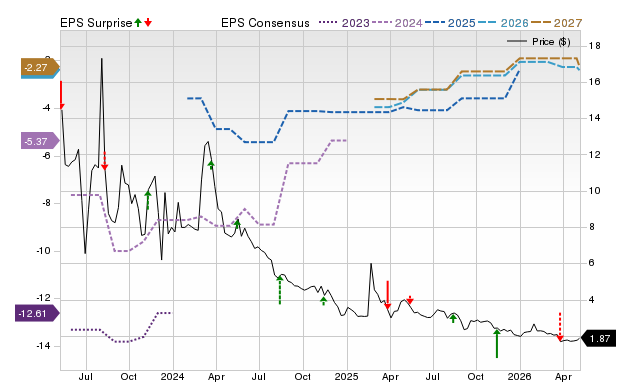Viewport: 640px width, 382px height.
Task: Select the EPS Consensus legend title
Action: pyautogui.click(x=265, y=23)
